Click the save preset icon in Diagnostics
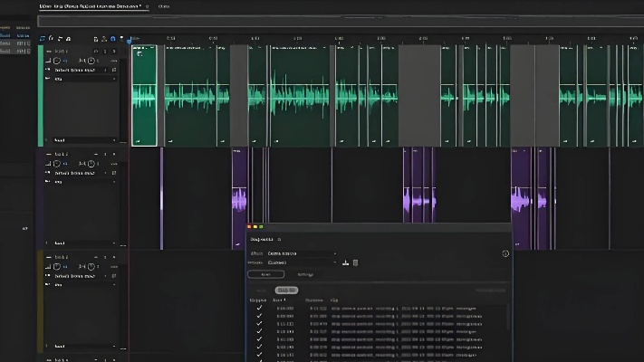Image resolution: width=644 pixels, height=362 pixels. click(345, 262)
